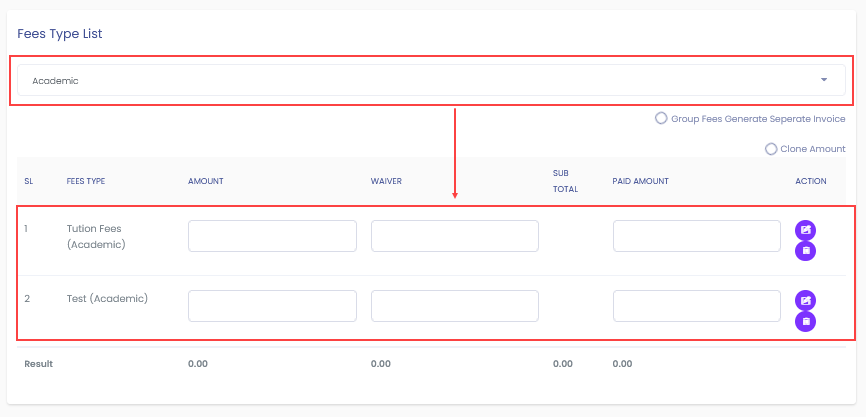
Task: Focus the Waiver field for Tution Fees
Action: click(455, 236)
